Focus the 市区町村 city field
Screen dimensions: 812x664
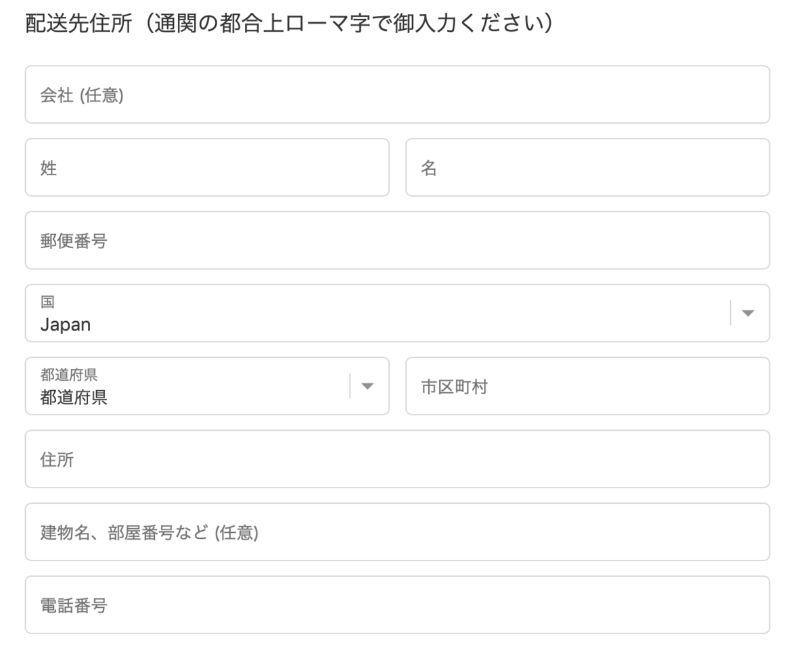point(587,386)
